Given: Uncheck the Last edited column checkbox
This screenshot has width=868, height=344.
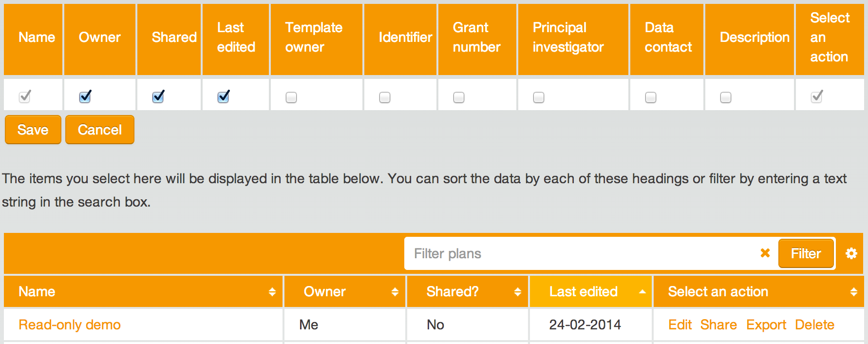Looking at the screenshot, I should [x=224, y=97].
